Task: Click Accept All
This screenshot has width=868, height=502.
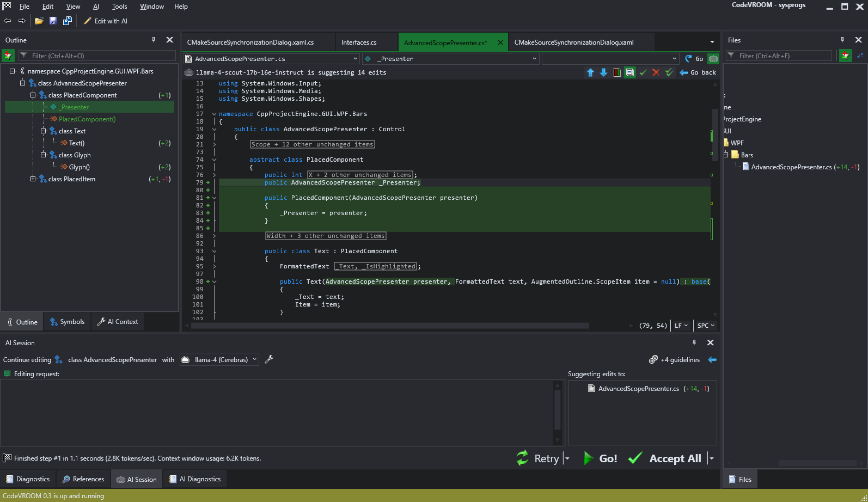Action: [665, 458]
